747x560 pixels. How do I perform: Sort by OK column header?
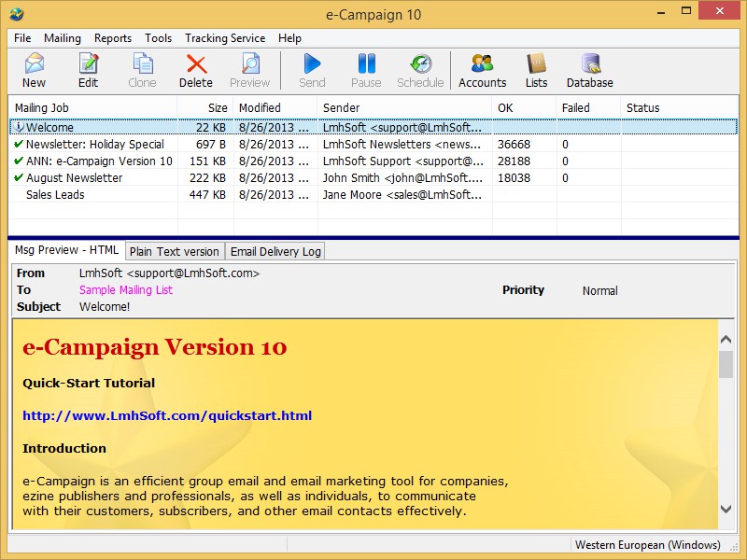(525, 107)
